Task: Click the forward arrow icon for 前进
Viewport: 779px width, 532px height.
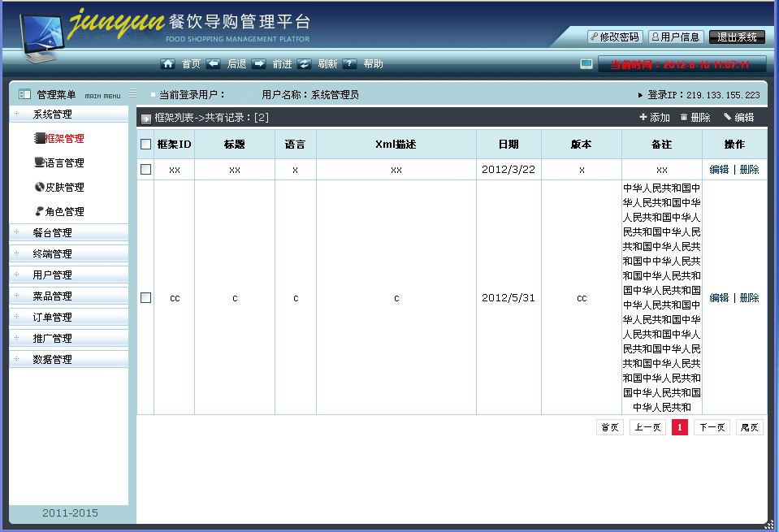Action: [x=259, y=63]
